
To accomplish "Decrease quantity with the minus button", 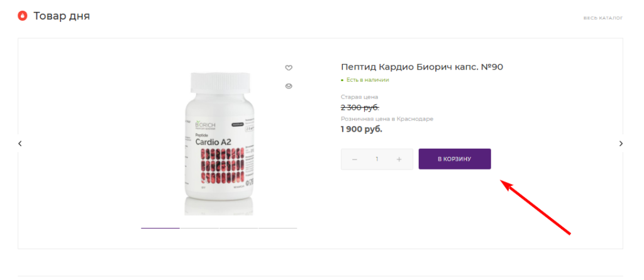I will point(355,159).
